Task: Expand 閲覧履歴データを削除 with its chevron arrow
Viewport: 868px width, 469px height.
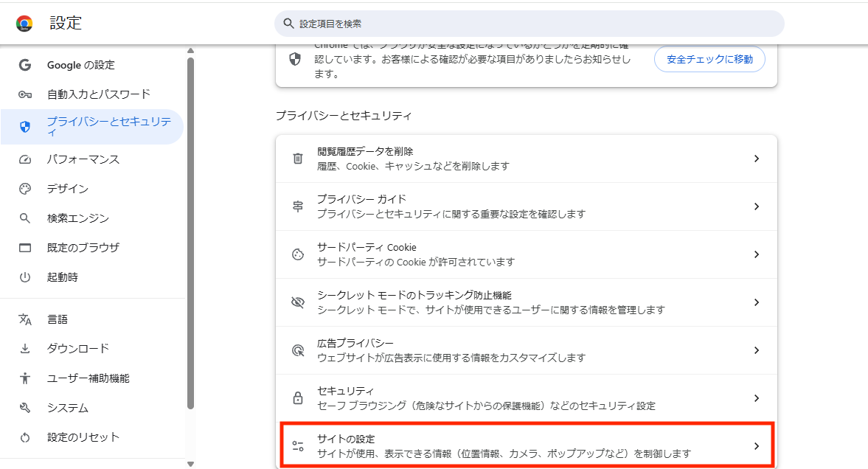Action: pyautogui.click(x=756, y=159)
